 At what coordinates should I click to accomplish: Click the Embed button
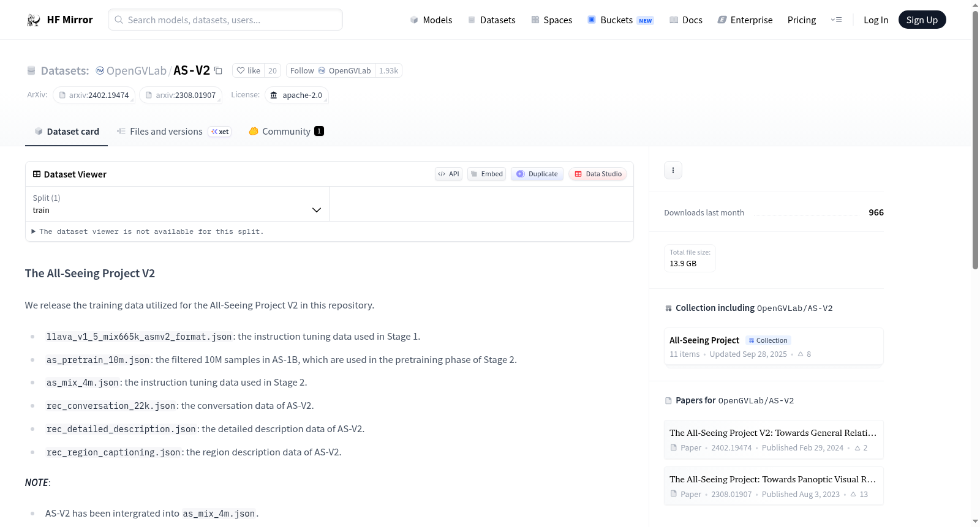[x=487, y=174]
